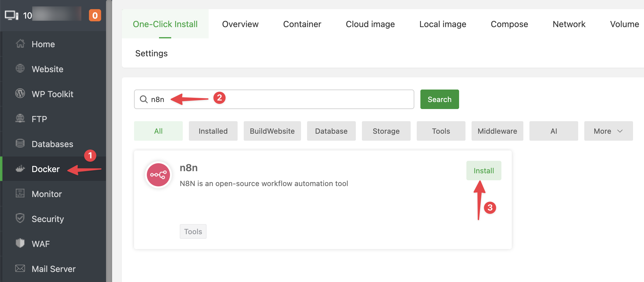The height and width of the screenshot is (282, 644).
Task: Click the WAF shield icon
Action: click(20, 243)
